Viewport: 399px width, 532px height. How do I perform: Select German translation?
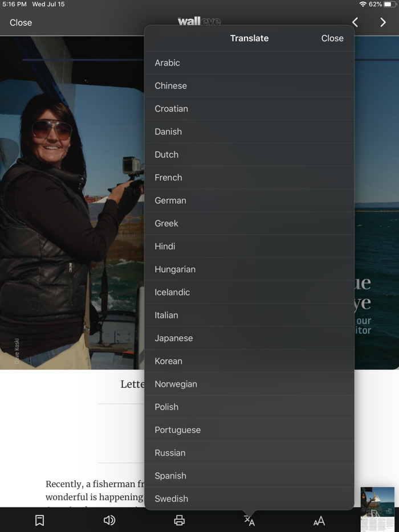tap(249, 200)
